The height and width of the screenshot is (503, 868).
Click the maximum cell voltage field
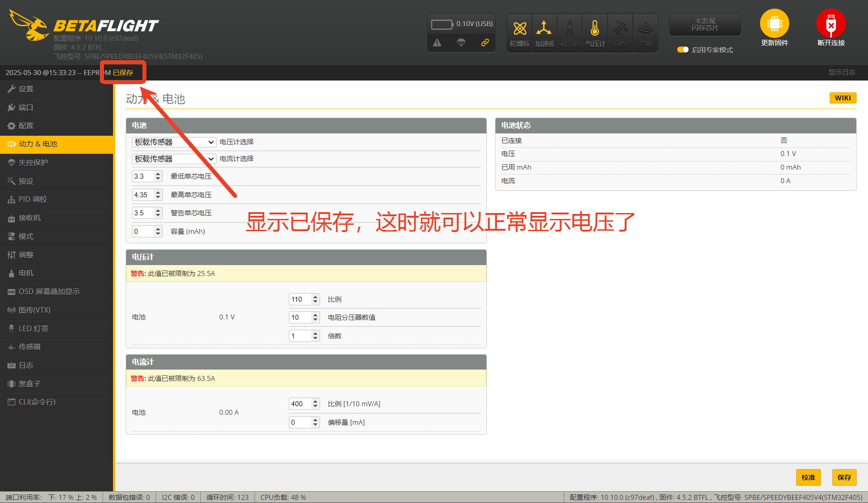tap(147, 195)
